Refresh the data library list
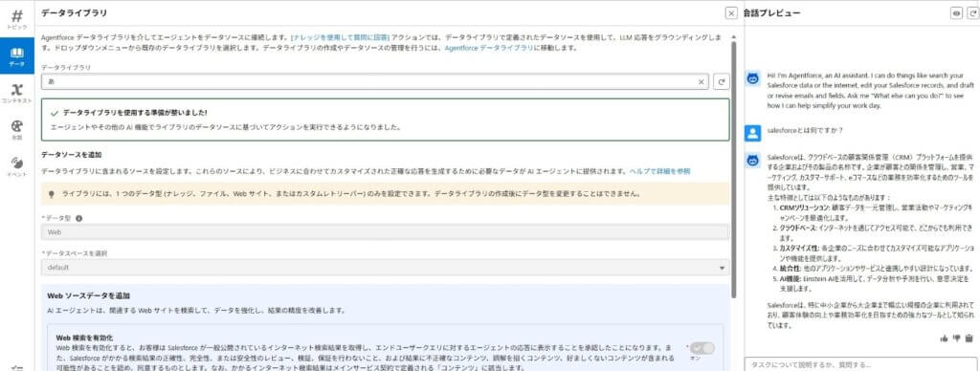 (x=722, y=82)
